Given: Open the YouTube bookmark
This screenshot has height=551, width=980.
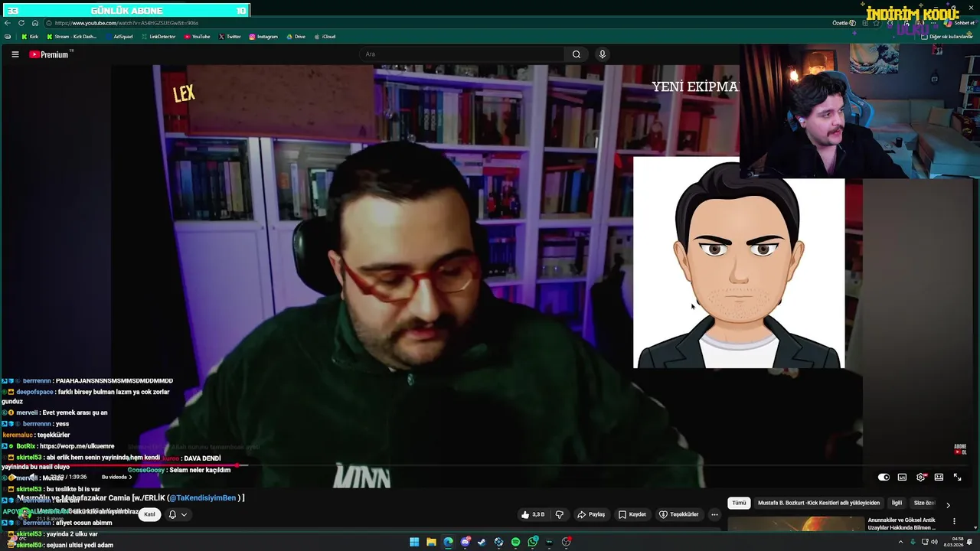Looking at the screenshot, I should click(198, 37).
